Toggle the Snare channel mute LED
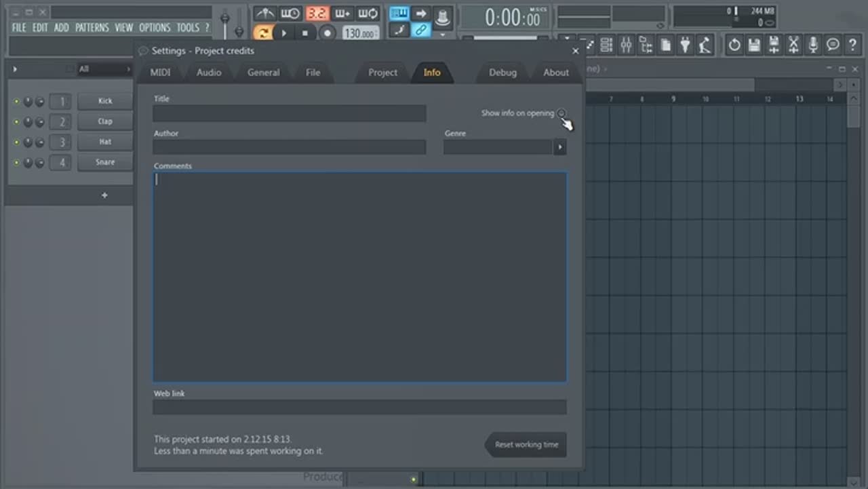Viewport: 868px width, 489px height. point(16,163)
